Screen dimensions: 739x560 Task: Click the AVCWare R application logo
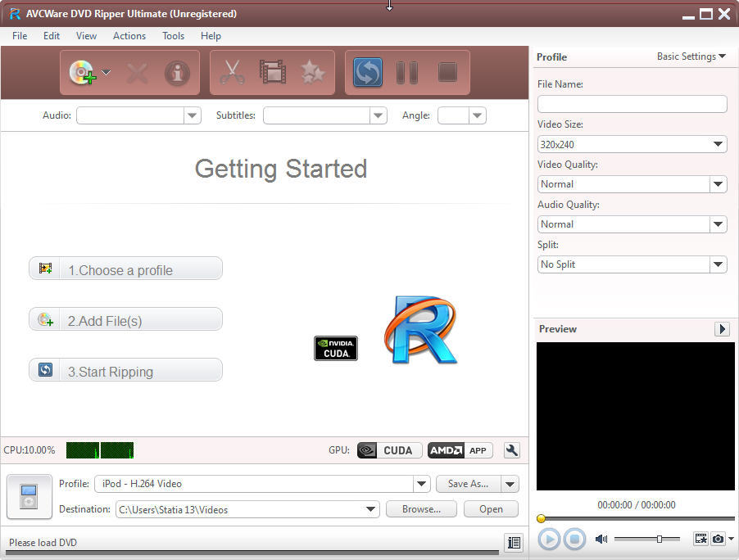click(420, 329)
